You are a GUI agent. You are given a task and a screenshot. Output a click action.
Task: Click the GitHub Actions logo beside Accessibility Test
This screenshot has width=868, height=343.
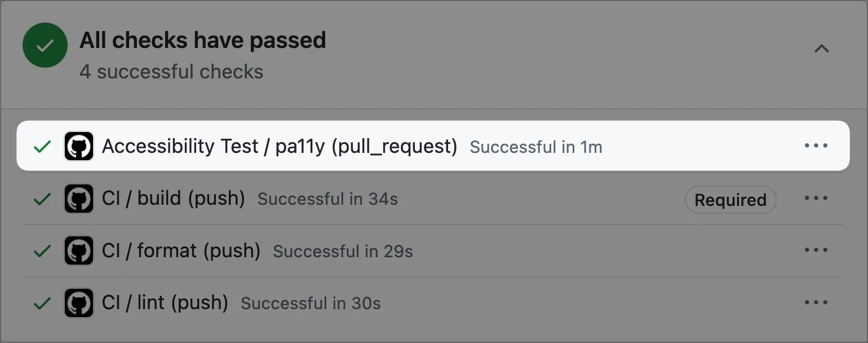click(x=79, y=146)
